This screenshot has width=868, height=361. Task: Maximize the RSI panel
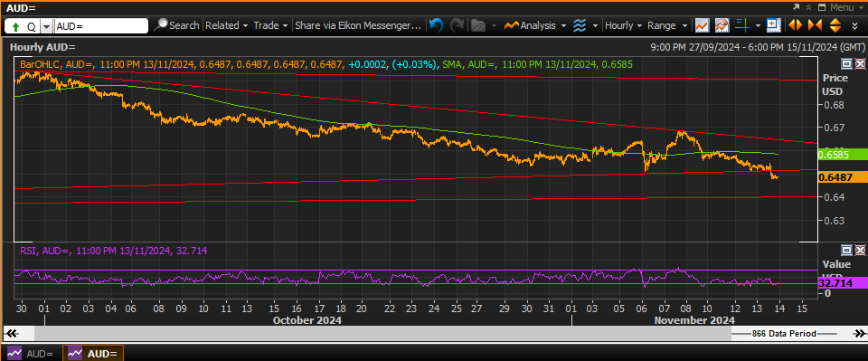tap(846, 251)
